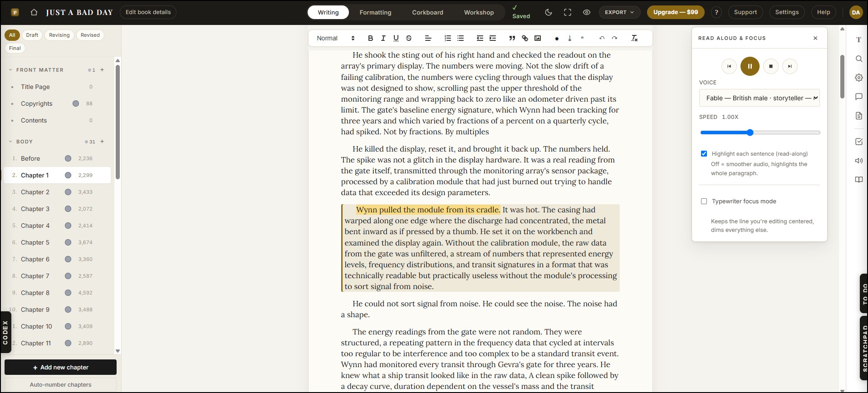This screenshot has width=868, height=393.
Task: Open the EXPORT dropdown
Action: pos(619,12)
